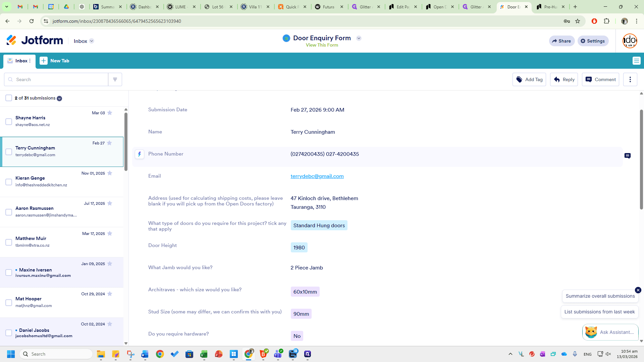
Task: Click the Add Tag button
Action: pyautogui.click(x=529, y=79)
